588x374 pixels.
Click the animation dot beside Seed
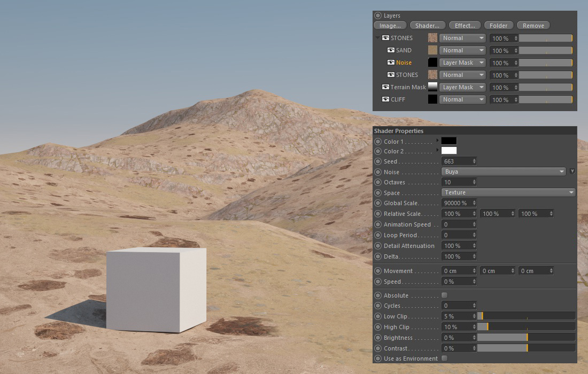[378, 161]
